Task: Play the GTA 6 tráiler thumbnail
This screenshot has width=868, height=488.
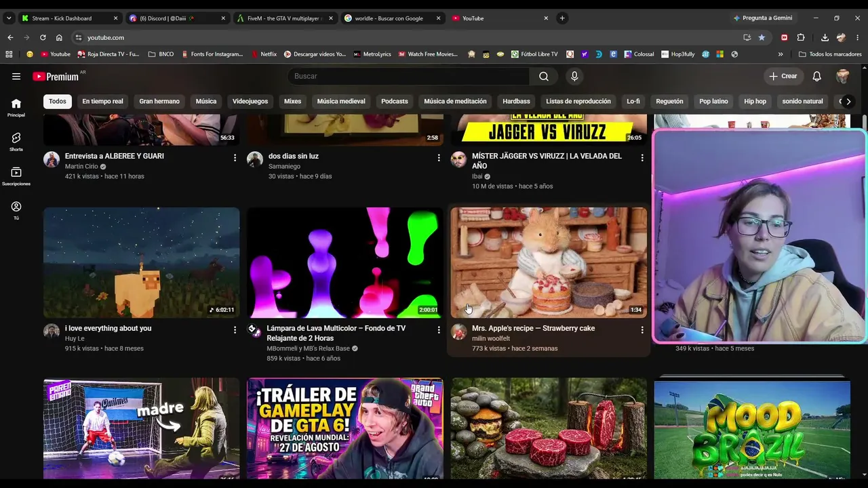Action: [x=345, y=429]
